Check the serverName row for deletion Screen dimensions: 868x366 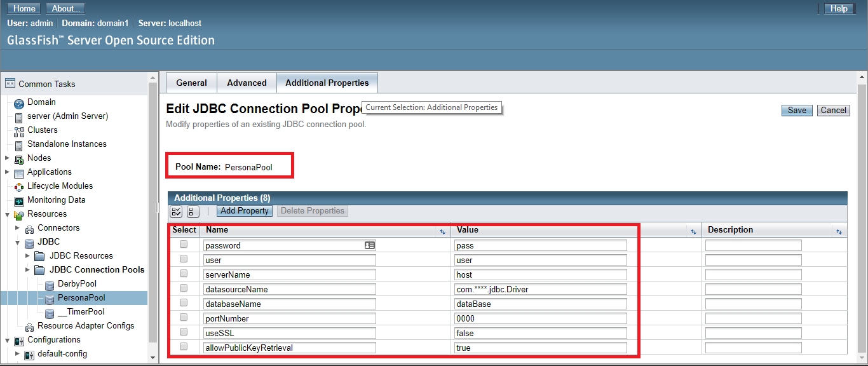[x=184, y=273]
